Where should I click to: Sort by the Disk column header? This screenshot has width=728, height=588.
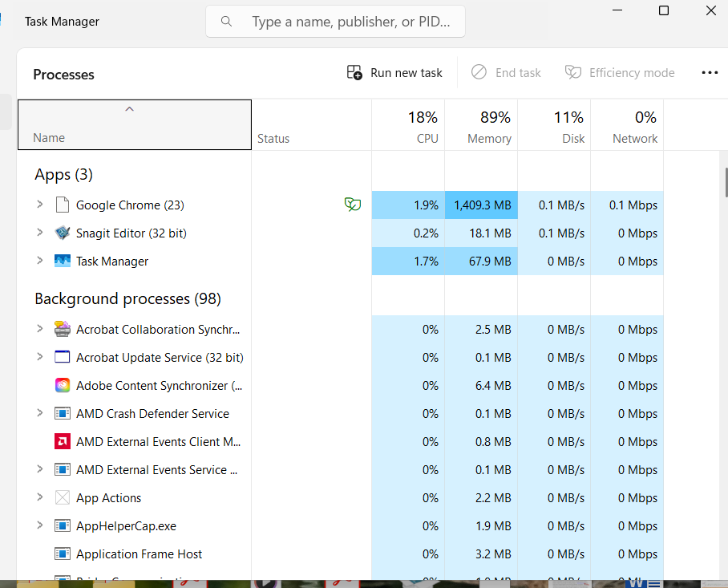pos(554,124)
